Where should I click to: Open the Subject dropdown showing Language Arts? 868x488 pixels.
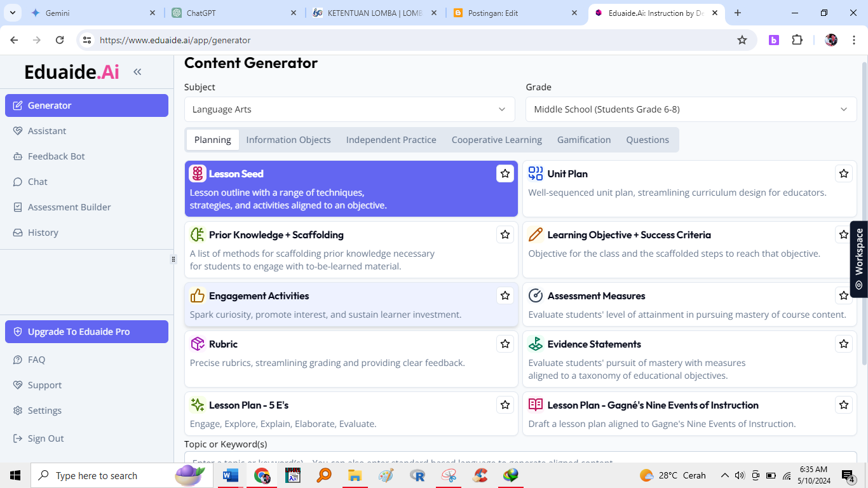pos(349,109)
